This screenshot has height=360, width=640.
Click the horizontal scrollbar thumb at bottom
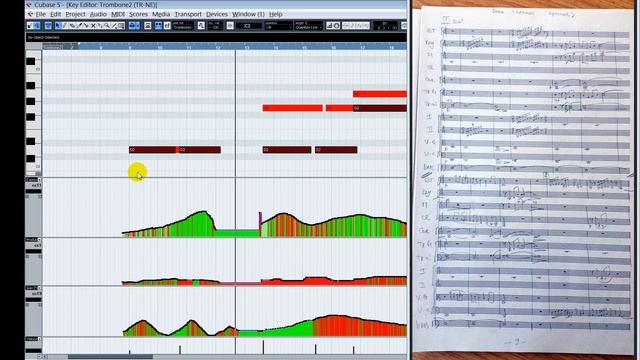click(110, 357)
